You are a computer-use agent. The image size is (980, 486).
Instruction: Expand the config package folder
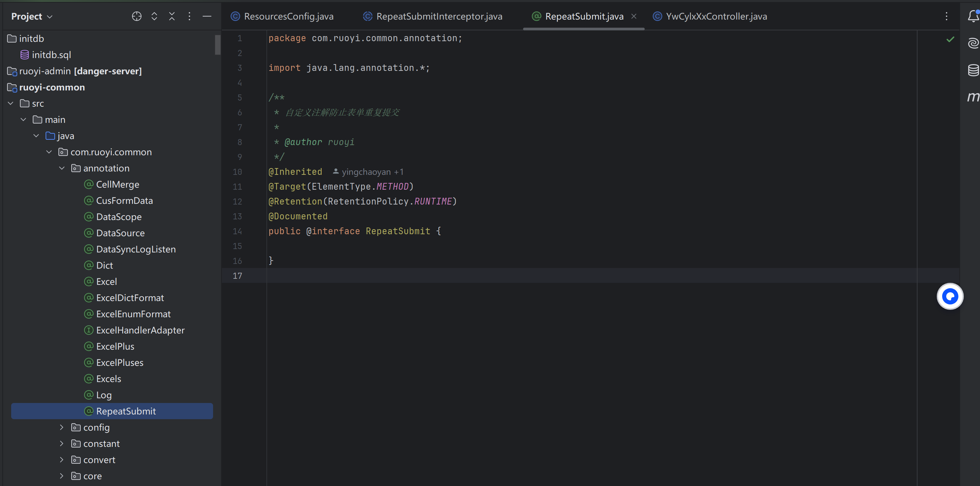click(x=62, y=427)
